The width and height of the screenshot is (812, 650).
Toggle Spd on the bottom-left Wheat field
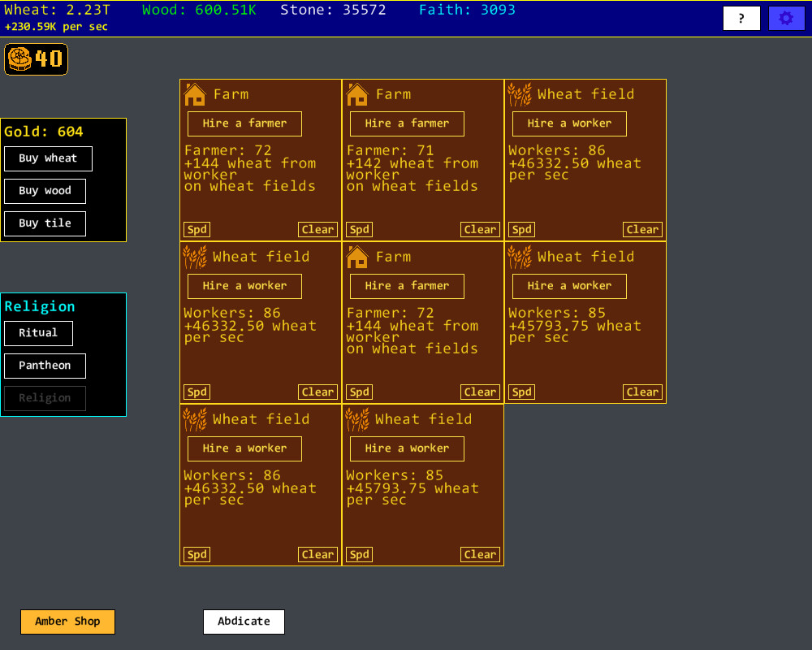click(197, 554)
